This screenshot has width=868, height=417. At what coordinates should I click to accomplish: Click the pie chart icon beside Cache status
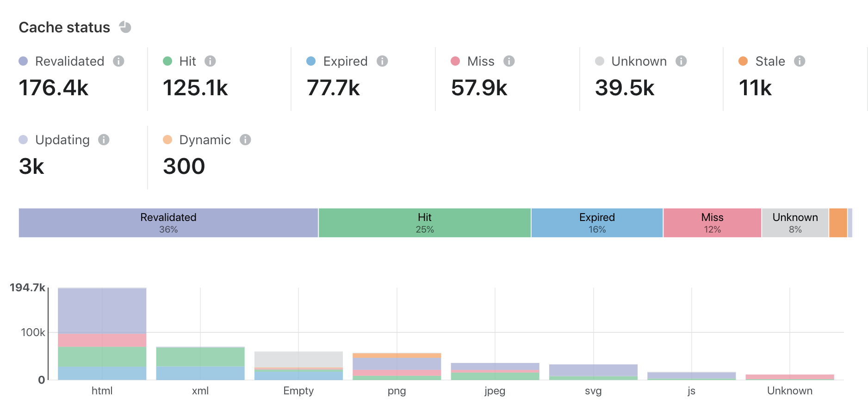125,27
